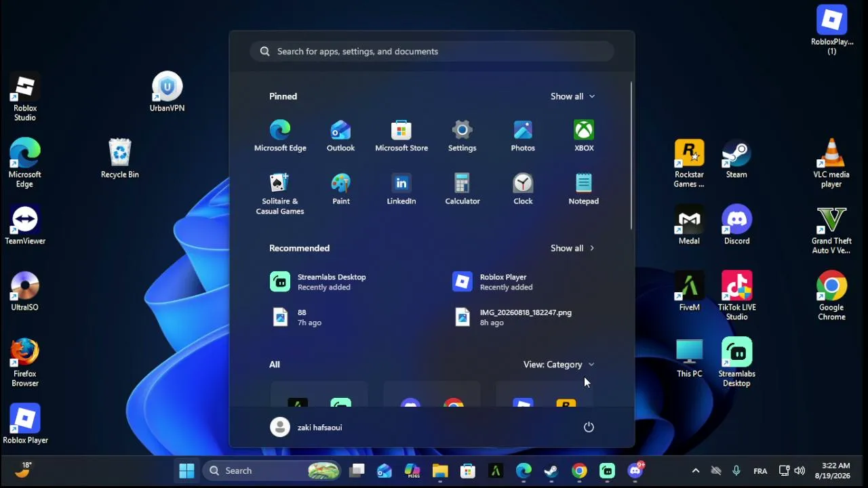Open the zaki hafsaoui account menu
Screen dimensions: 868x488
(x=307, y=427)
